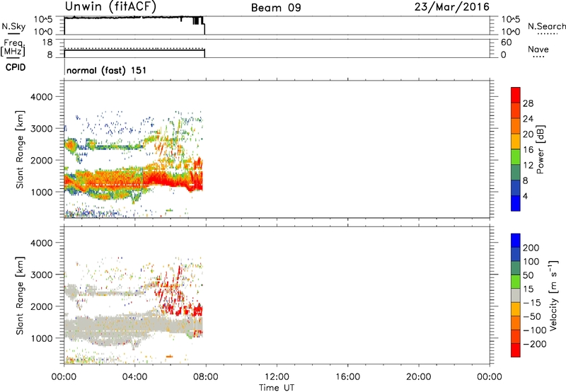Click the '20:00' time tick label
Image resolution: width=566 pixels, height=392 pixels.
click(419, 377)
